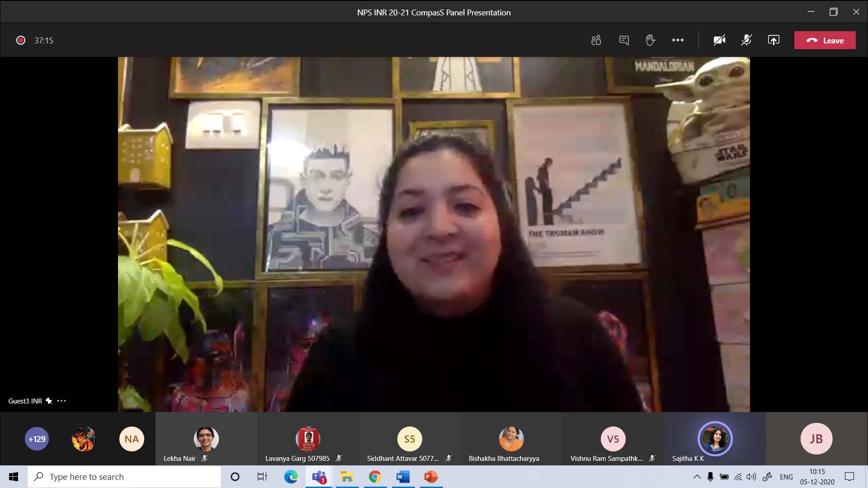The width and height of the screenshot is (868, 488).
Task: Click the red recording indicator
Action: click(21, 40)
